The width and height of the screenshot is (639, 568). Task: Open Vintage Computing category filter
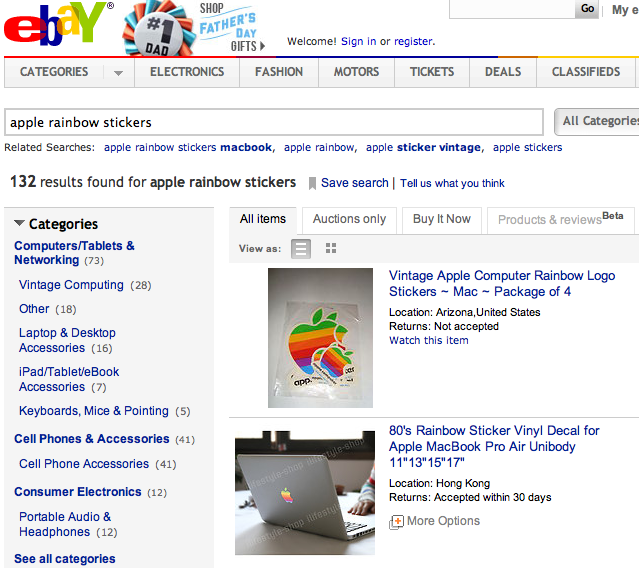coord(71,285)
